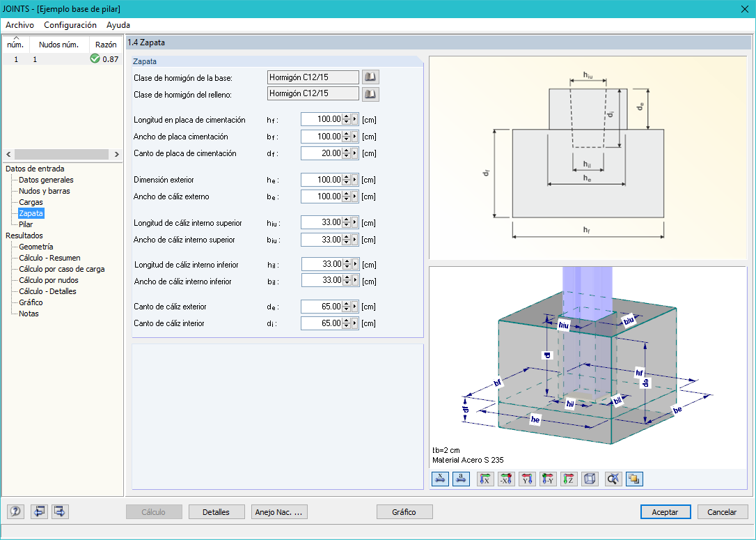Open the Archivo menu

[x=19, y=25]
